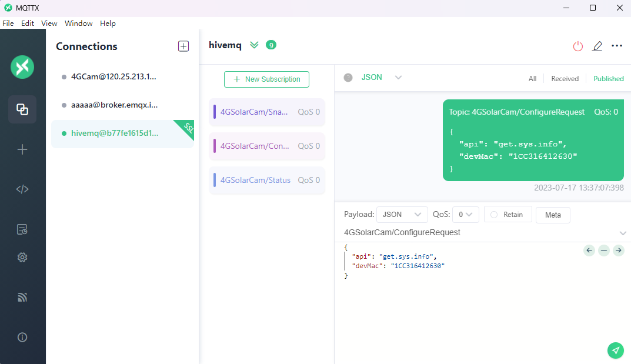Open the feed subscription icon in sidebar
631x364 pixels.
[x=22, y=297]
